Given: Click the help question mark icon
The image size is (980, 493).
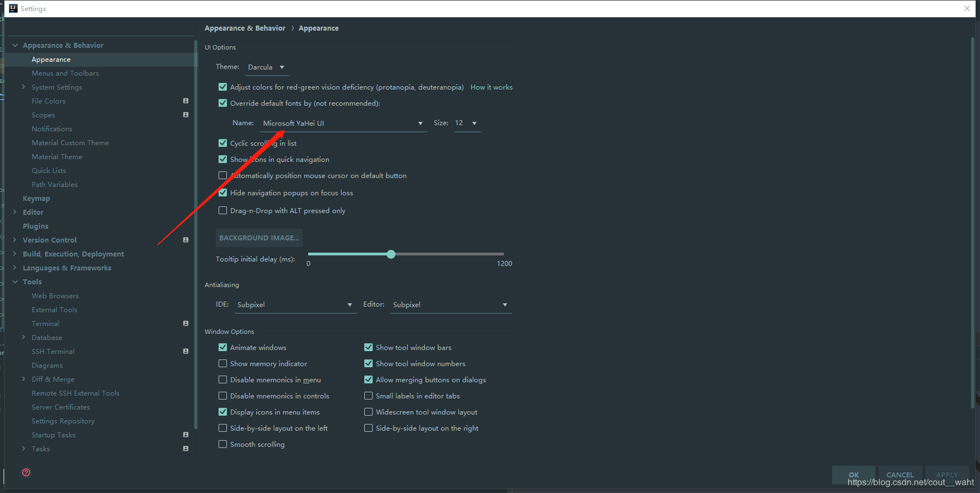Looking at the screenshot, I should [26, 472].
